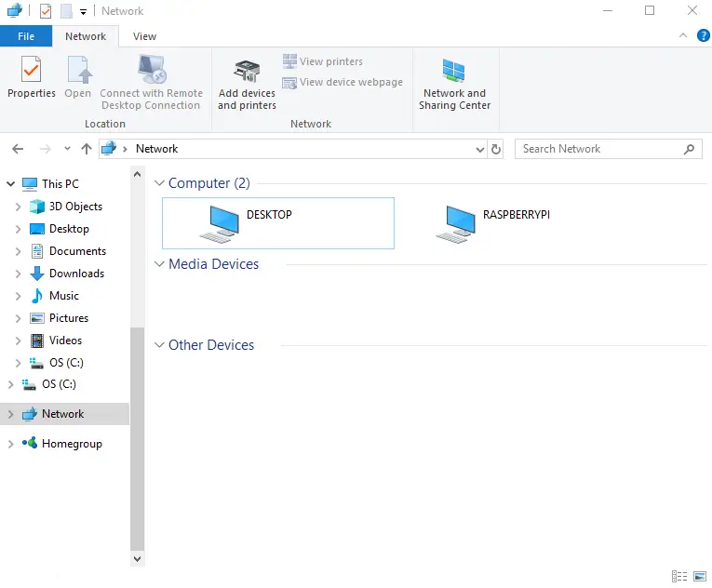Screen dimensions: 712x588
Task: Click the navigation pane scrollbar thumb
Action: (x=137, y=439)
